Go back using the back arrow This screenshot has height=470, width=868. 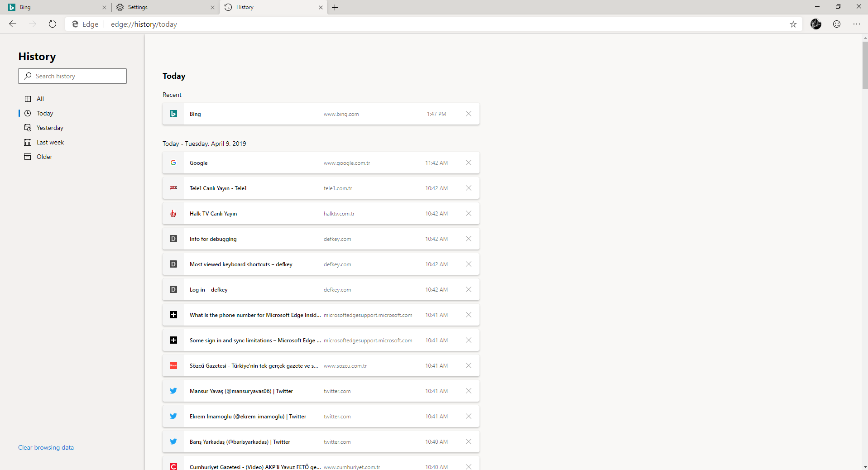(13, 24)
